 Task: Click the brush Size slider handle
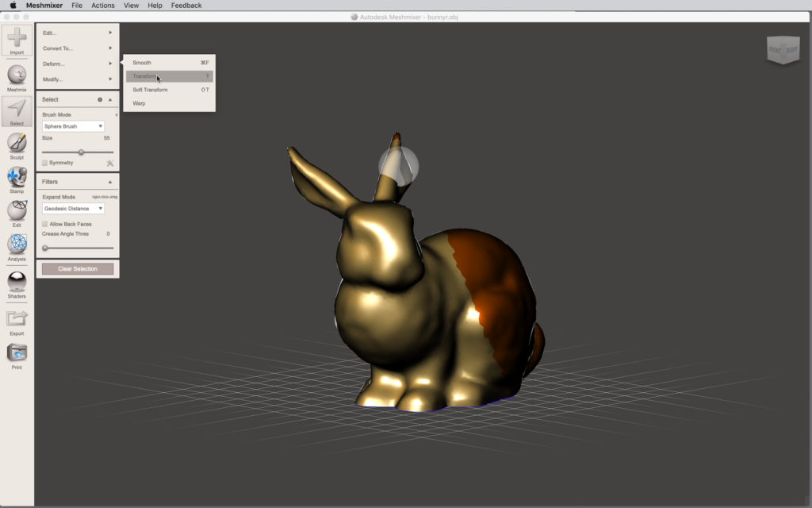(x=81, y=152)
